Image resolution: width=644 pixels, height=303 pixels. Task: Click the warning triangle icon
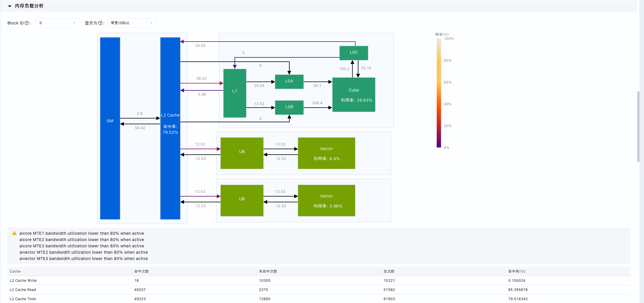click(x=14, y=233)
